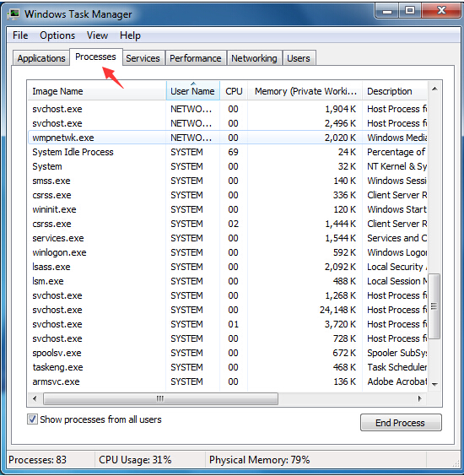Click the Physical Memory: 79% status entry

coord(260,460)
